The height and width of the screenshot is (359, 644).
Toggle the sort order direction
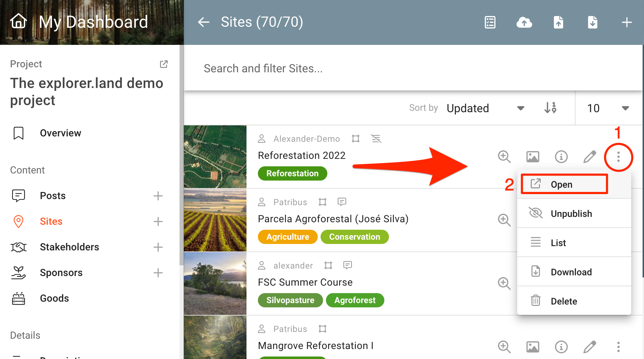click(x=550, y=108)
